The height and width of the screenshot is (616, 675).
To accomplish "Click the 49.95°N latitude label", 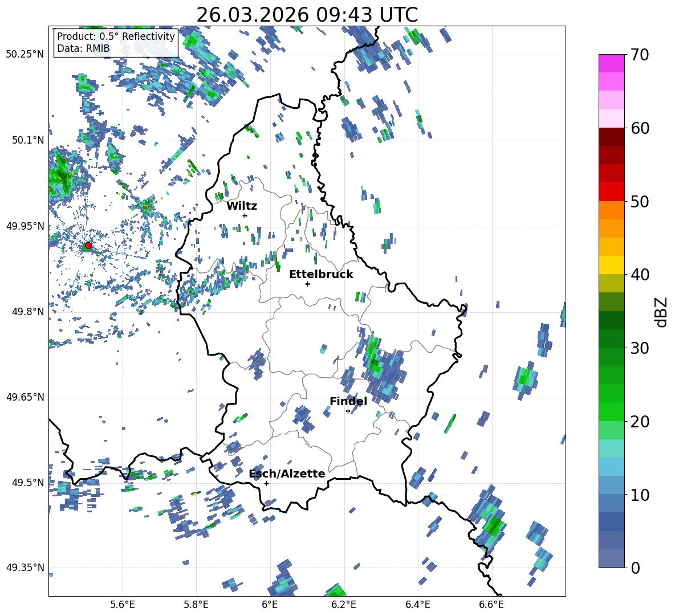I will pyautogui.click(x=25, y=226).
